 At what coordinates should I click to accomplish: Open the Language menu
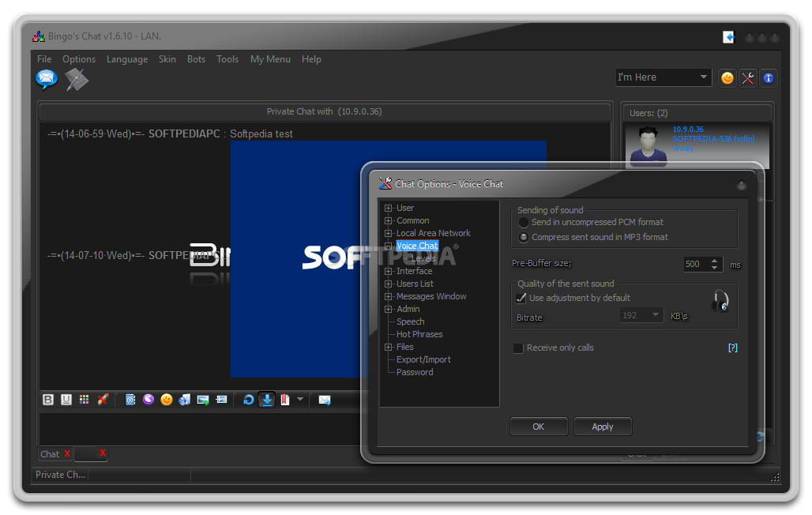[x=127, y=59]
